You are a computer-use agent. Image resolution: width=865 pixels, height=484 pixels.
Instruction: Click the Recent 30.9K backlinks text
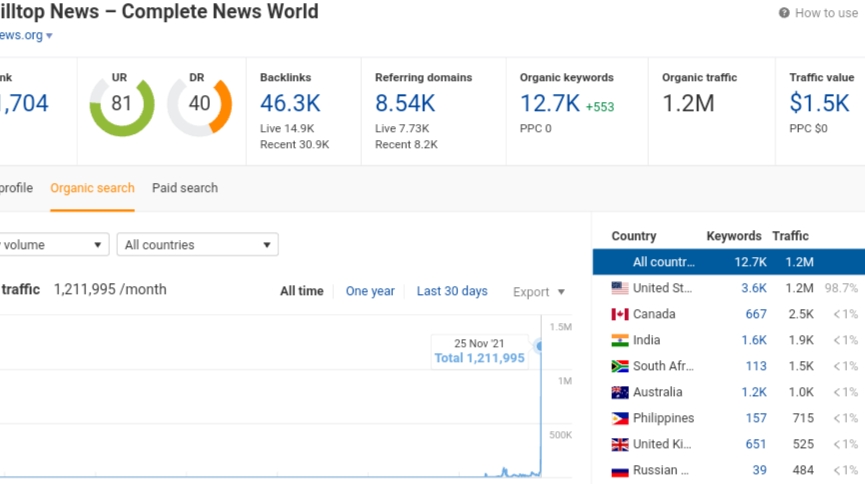click(x=295, y=145)
